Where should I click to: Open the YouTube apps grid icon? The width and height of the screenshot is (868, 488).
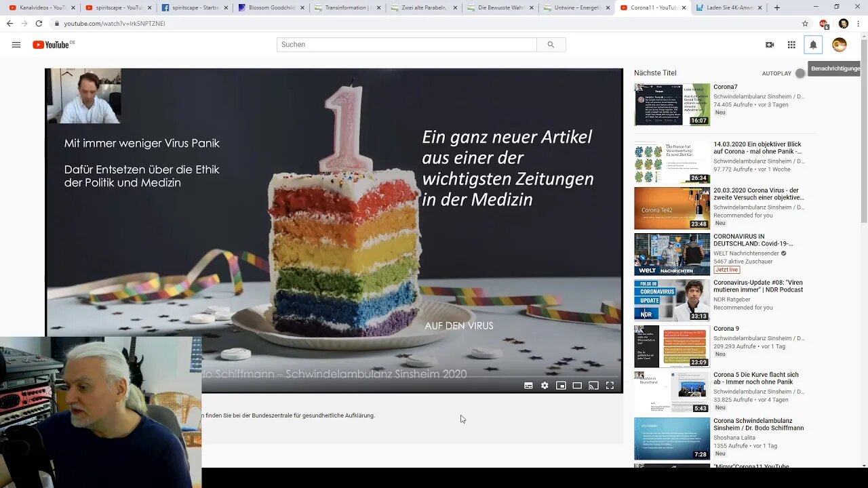(x=791, y=45)
